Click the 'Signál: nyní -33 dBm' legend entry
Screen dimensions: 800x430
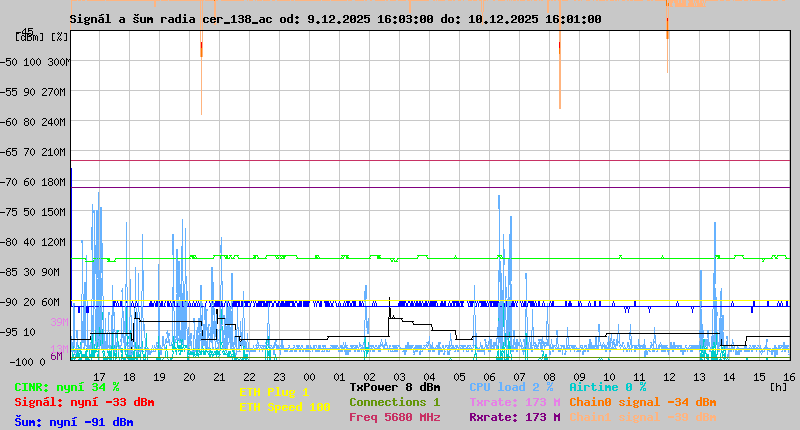(84, 402)
